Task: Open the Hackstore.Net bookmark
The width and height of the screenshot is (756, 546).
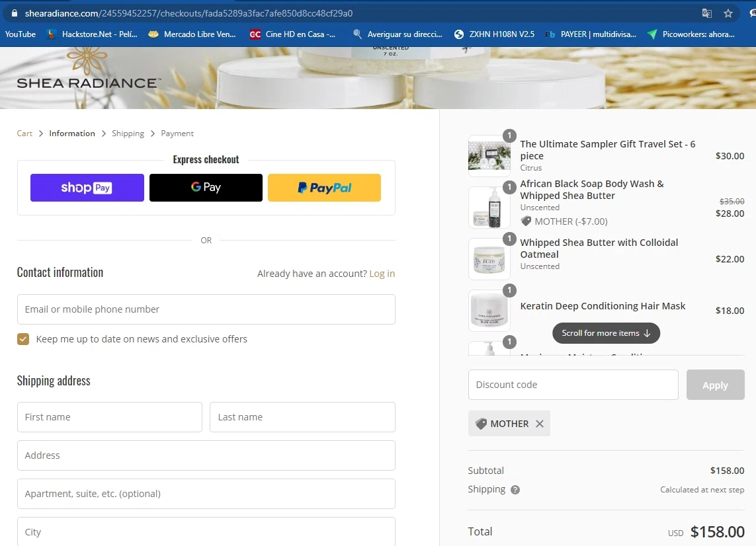Action: coord(92,34)
